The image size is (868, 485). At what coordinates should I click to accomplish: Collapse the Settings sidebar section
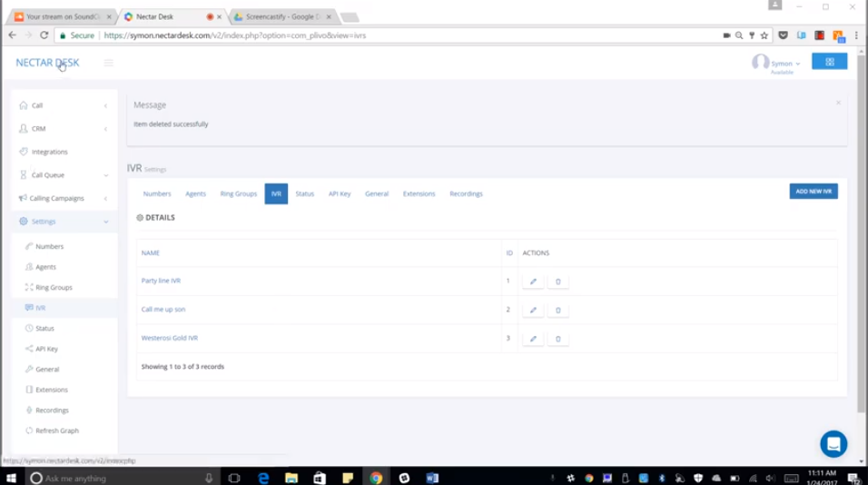pyautogui.click(x=64, y=222)
